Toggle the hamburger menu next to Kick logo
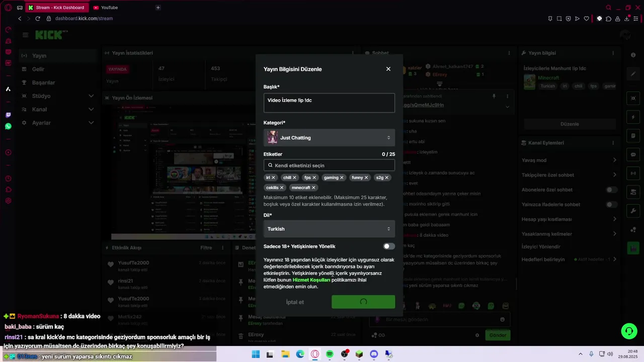This screenshot has height=362, width=644. [x=25, y=35]
